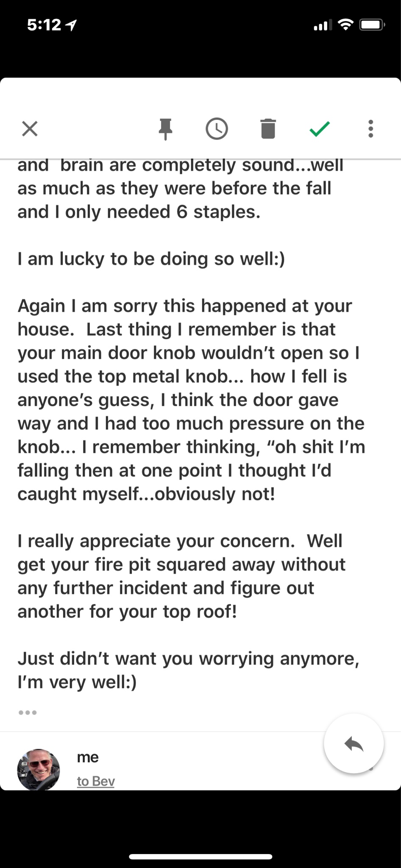Delete the email with the trash icon
The width and height of the screenshot is (401, 868).
click(x=268, y=129)
